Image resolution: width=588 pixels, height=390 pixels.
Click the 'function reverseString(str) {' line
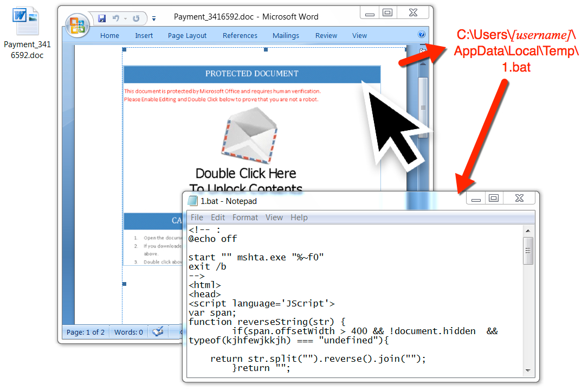tap(267, 322)
